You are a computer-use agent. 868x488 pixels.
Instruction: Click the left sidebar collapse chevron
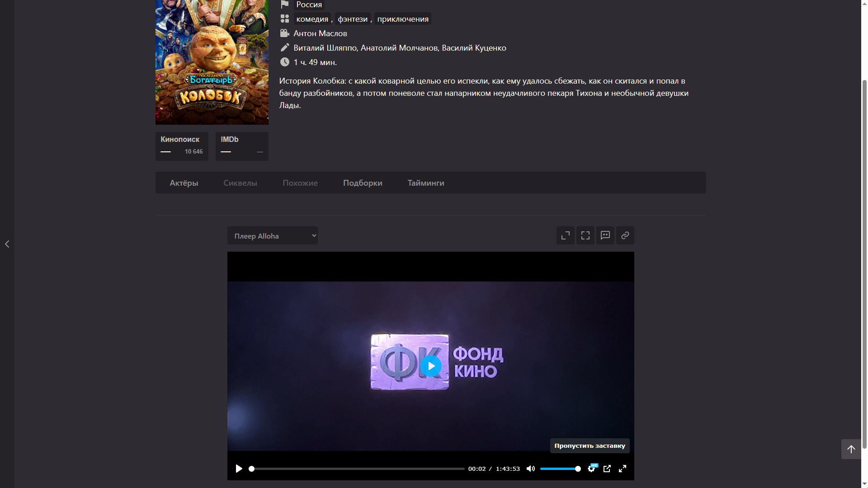(7, 244)
